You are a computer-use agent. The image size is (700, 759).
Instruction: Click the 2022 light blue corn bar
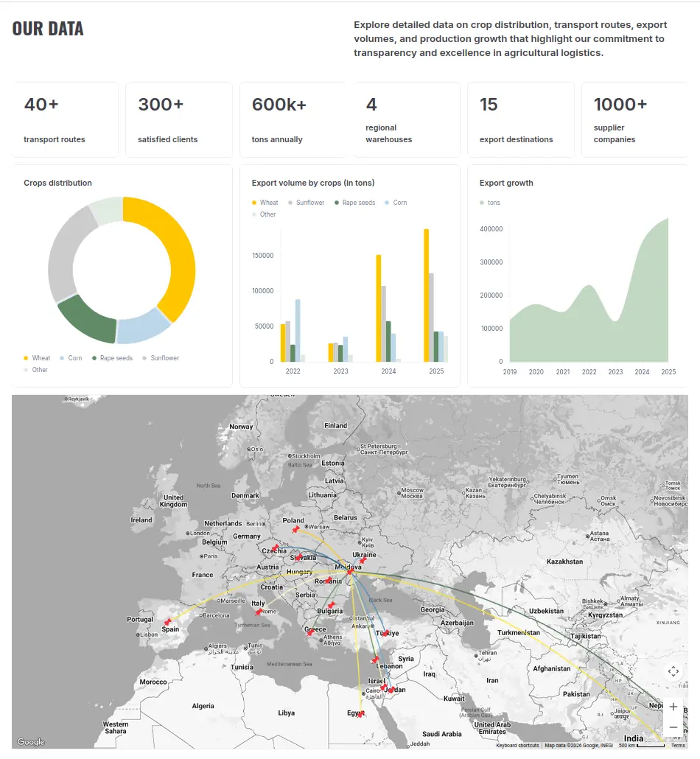pos(298,331)
